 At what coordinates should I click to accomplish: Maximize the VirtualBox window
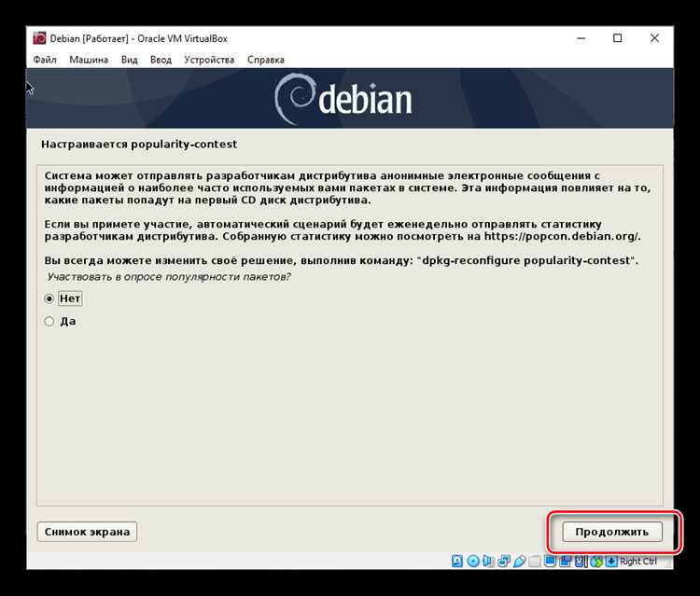coord(618,38)
